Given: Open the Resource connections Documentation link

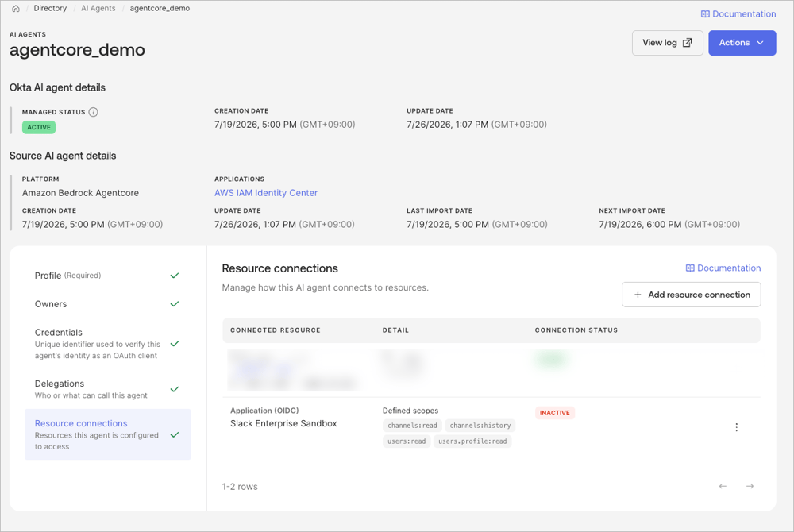Looking at the screenshot, I should [x=723, y=268].
